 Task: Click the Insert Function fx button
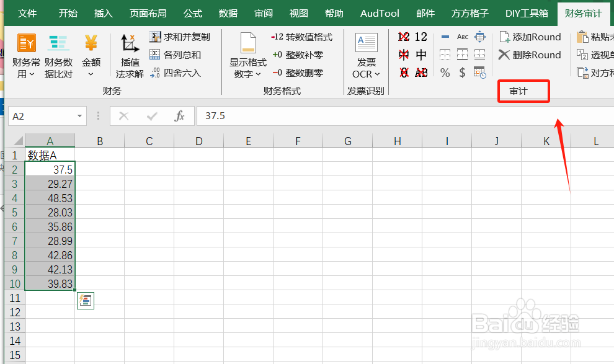(x=179, y=116)
